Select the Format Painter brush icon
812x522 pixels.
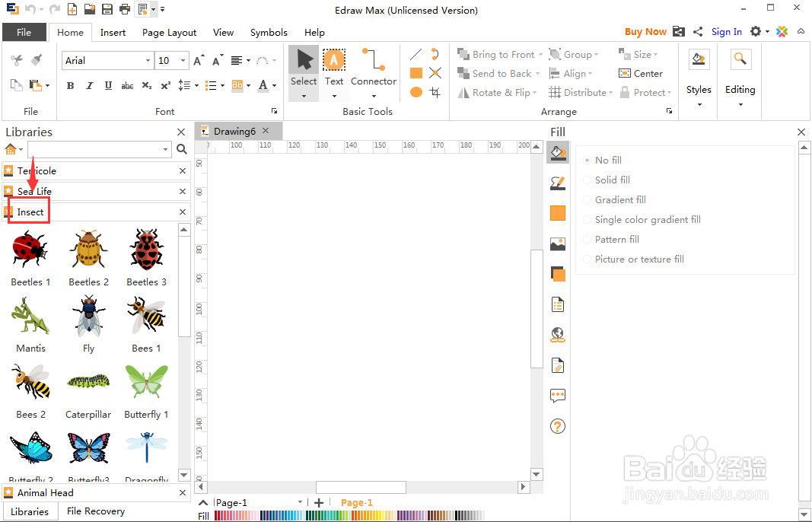[x=37, y=60]
